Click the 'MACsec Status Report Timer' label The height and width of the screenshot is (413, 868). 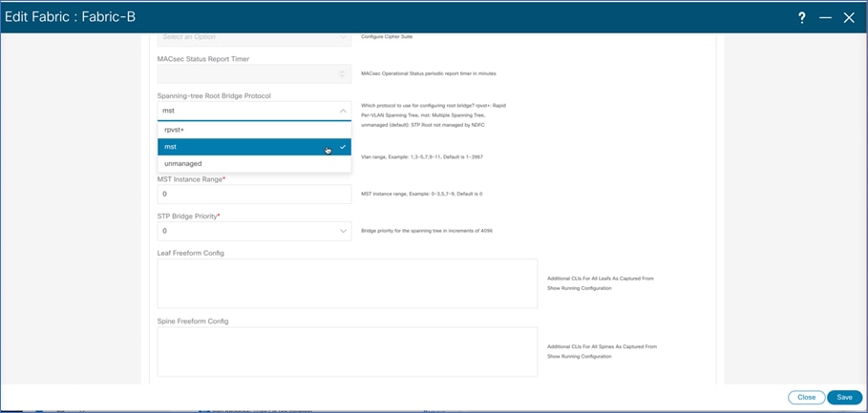pyautogui.click(x=203, y=59)
